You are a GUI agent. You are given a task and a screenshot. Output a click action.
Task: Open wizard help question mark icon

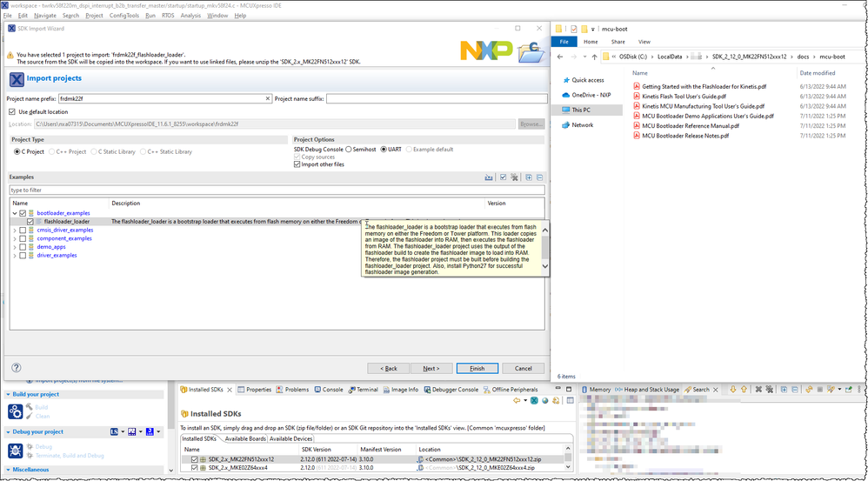click(x=16, y=368)
